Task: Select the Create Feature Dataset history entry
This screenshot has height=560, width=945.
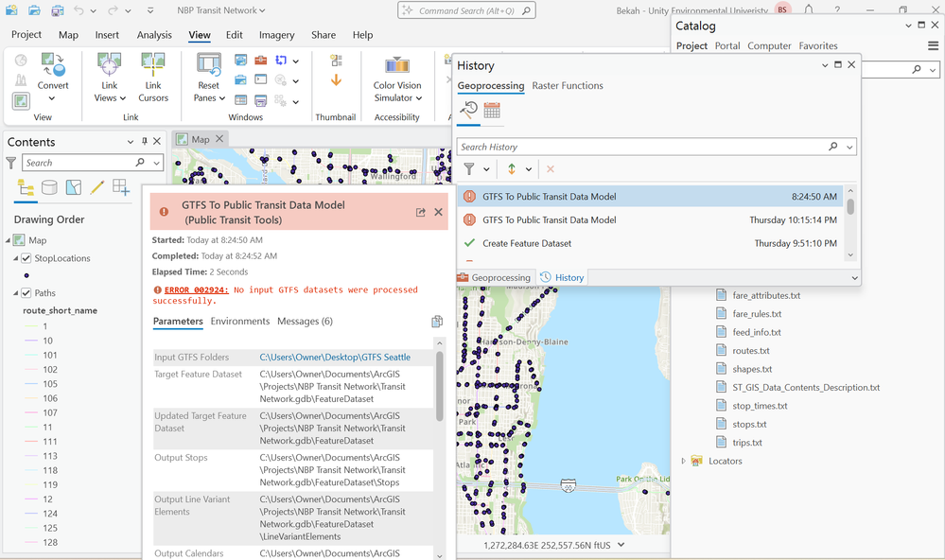Action: pos(651,243)
